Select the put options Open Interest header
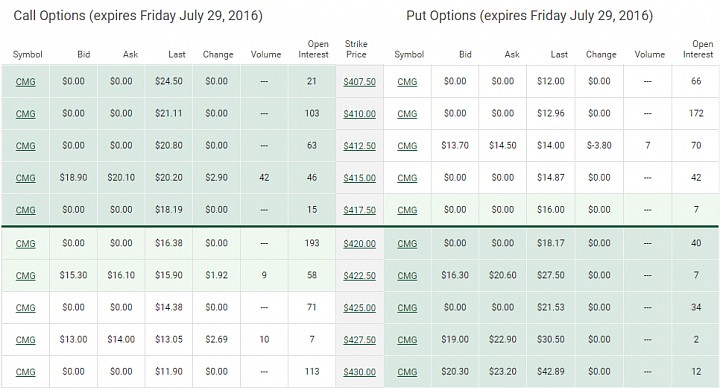This screenshot has height=388, width=720. [698, 49]
